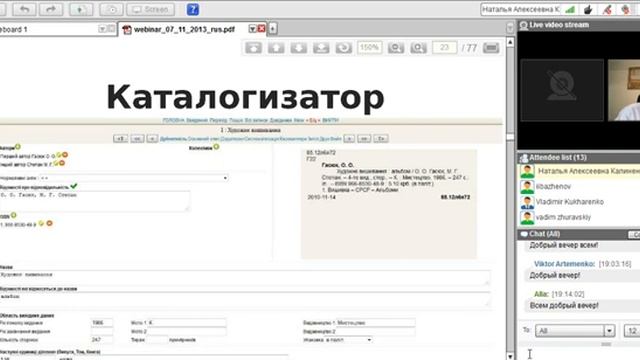
Task: Click the webcam snapshot toolbar button
Action: tap(111, 9)
